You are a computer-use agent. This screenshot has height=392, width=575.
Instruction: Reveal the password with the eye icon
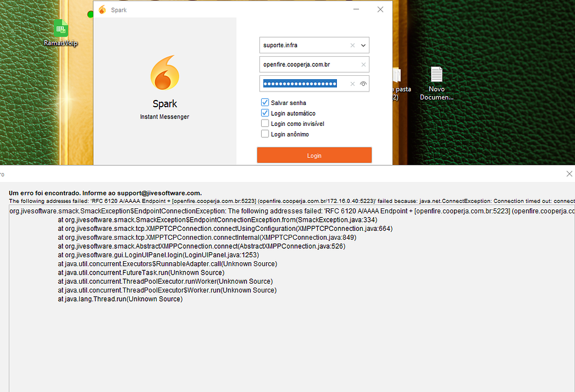[x=363, y=83]
